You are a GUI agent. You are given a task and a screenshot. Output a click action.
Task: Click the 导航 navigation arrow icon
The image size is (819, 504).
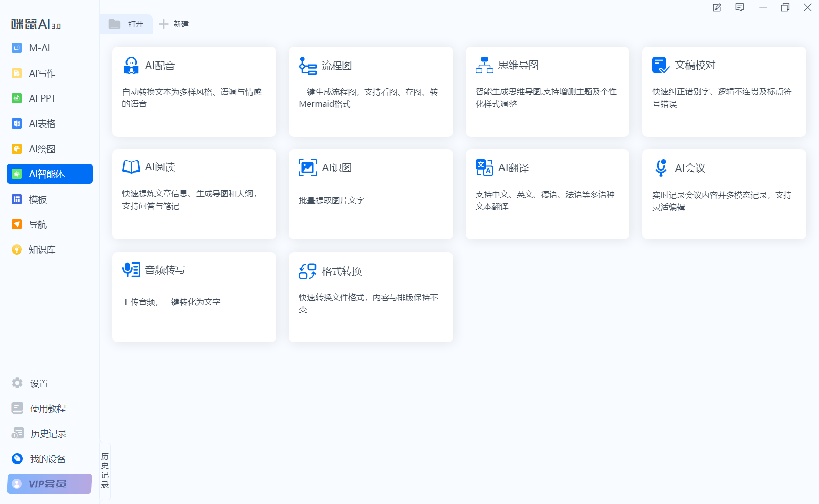pos(17,224)
